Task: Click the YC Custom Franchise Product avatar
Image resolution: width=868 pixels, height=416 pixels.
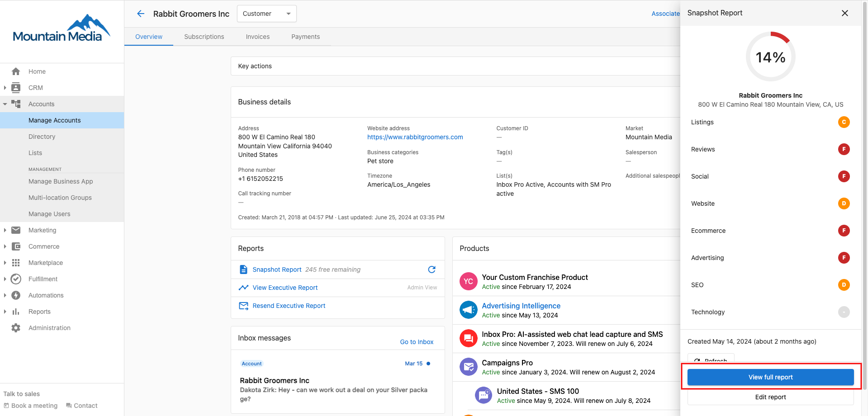Action: 469,281
